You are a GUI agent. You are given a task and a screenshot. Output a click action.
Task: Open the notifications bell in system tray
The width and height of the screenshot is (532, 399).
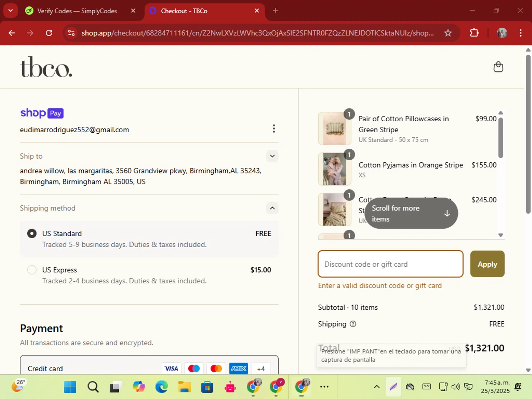pos(518,387)
